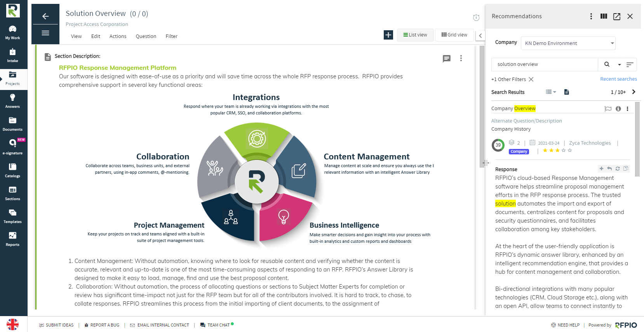Open section comments icon

point(447,59)
